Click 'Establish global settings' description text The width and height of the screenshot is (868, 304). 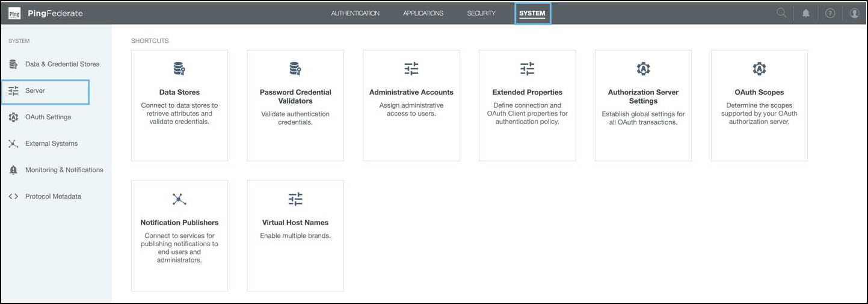tap(644, 118)
